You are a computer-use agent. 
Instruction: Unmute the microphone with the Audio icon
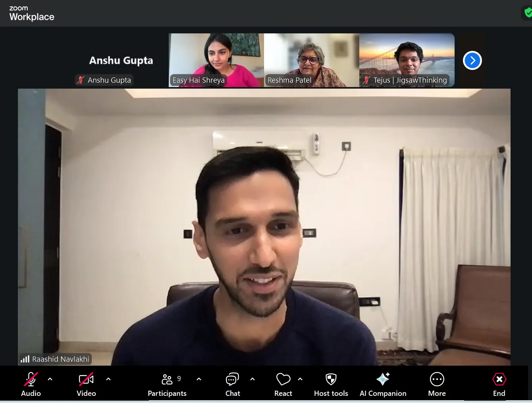31,380
